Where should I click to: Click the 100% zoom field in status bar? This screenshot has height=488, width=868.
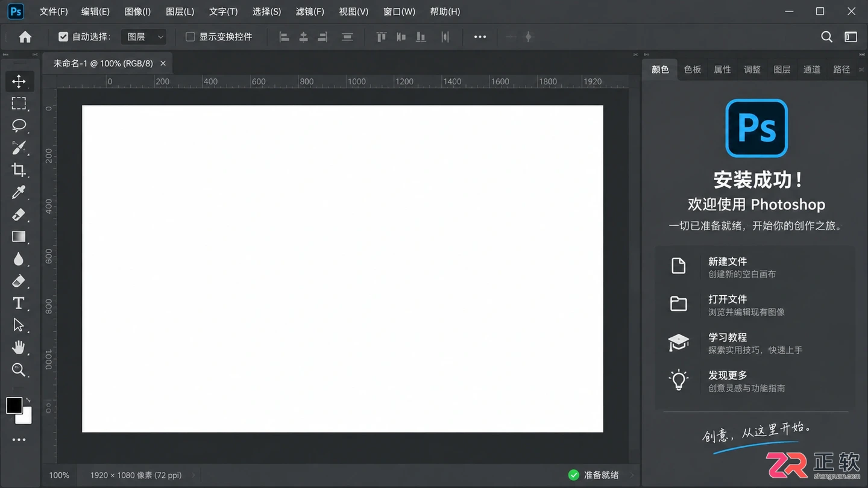point(59,475)
